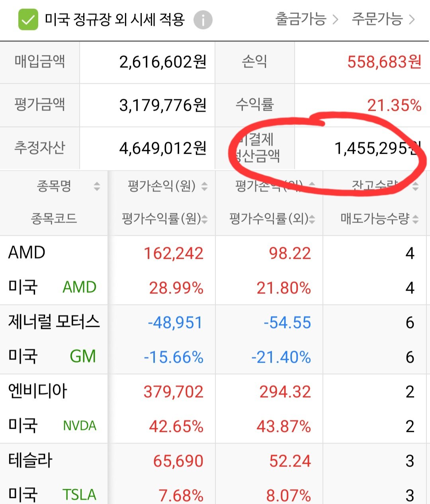Image resolution: width=430 pixels, height=504 pixels.
Task: Open the AMD stock row name
Action: [27, 252]
